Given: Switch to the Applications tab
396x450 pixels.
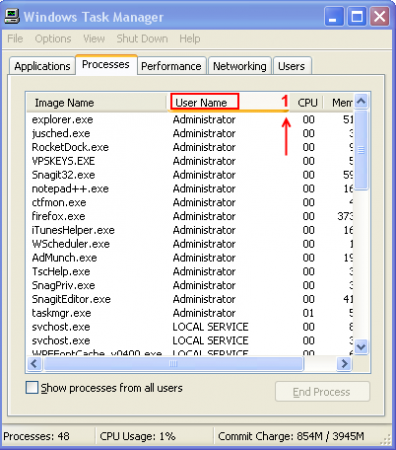Looking at the screenshot, I should (42, 66).
